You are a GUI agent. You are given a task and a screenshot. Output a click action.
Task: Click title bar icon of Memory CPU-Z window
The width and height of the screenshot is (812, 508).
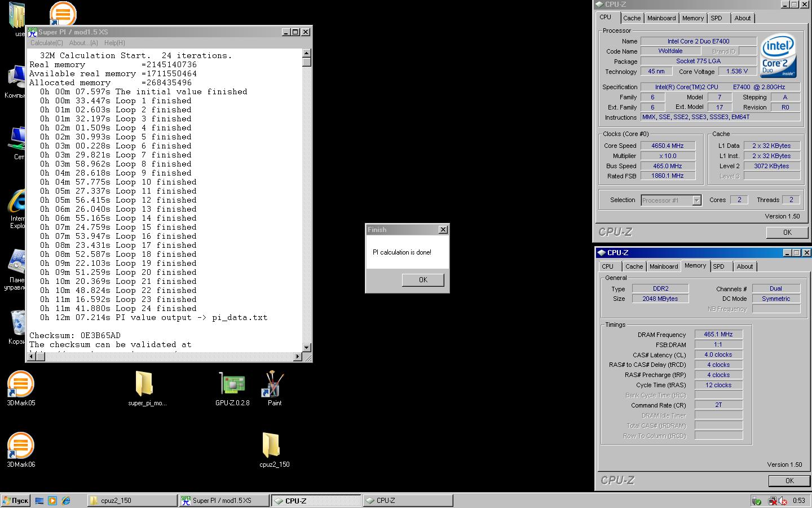tap(601, 253)
